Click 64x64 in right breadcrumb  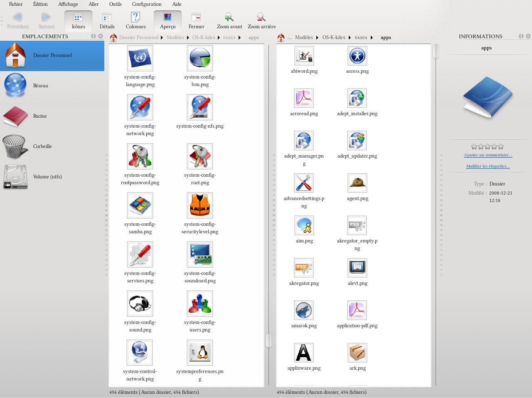361,37
